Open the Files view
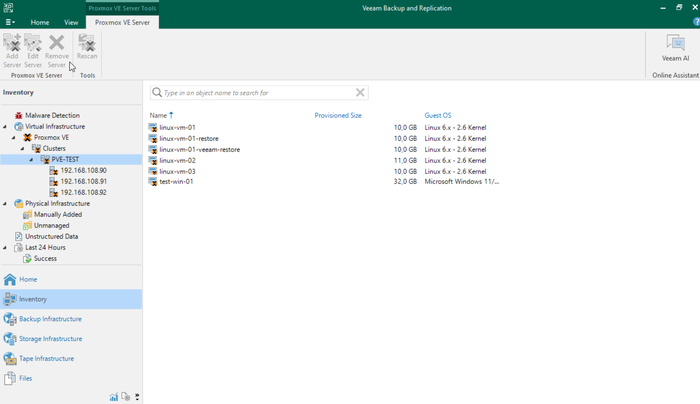Screen dimensions: 700x404 (x=25, y=378)
